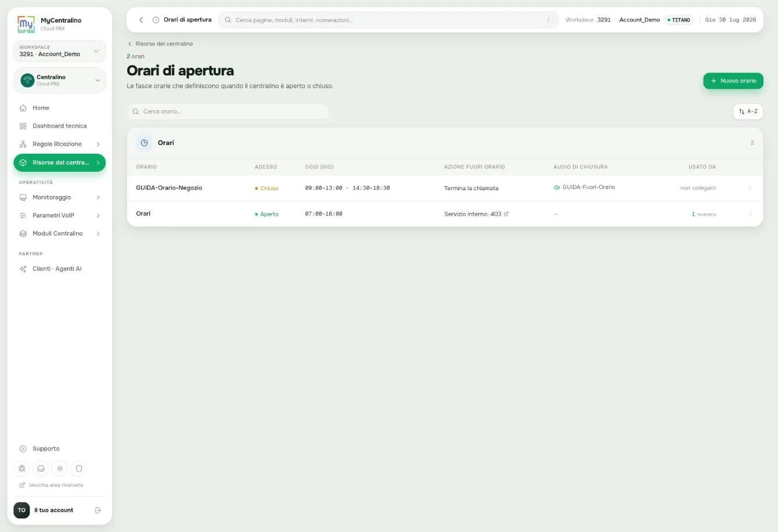The width and height of the screenshot is (778, 532).
Task: Play the GUIDA-Fuori-Orario audio speaker icon
Action: 557,187
